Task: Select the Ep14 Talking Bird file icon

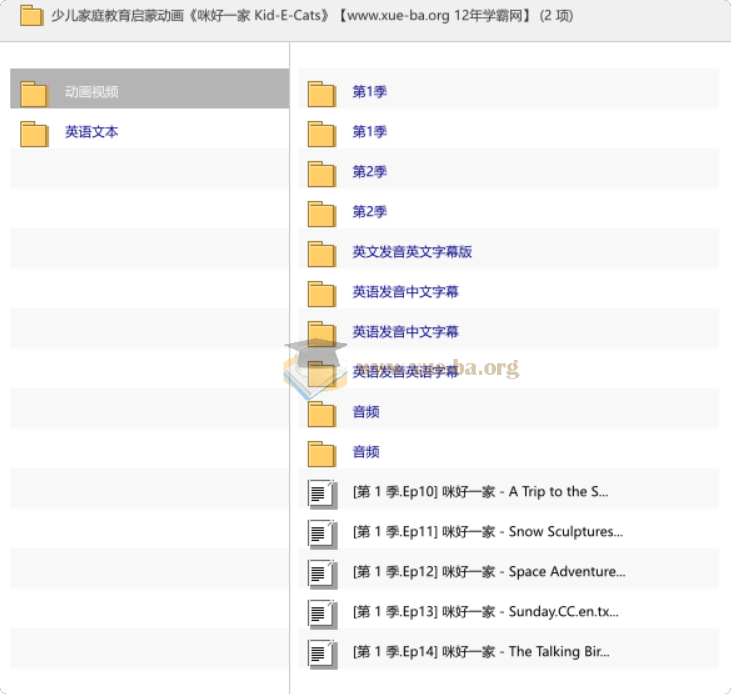Action: [x=321, y=653]
